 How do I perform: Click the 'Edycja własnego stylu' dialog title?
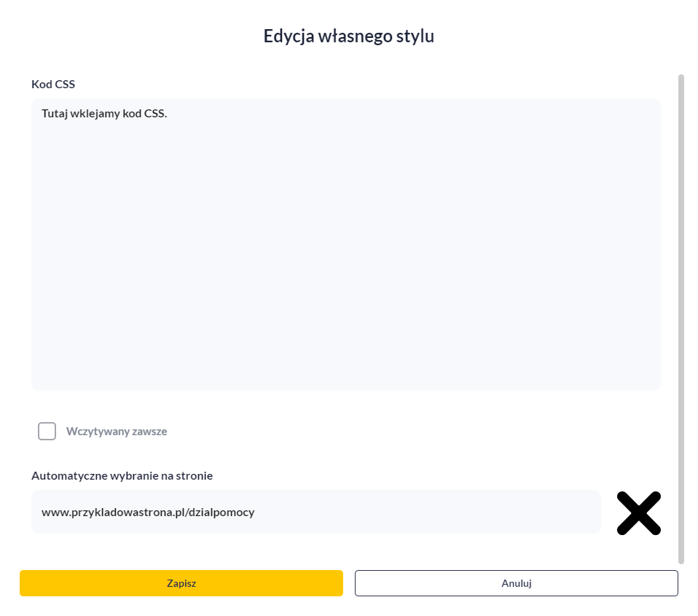pyautogui.click(x=348, y=36)
